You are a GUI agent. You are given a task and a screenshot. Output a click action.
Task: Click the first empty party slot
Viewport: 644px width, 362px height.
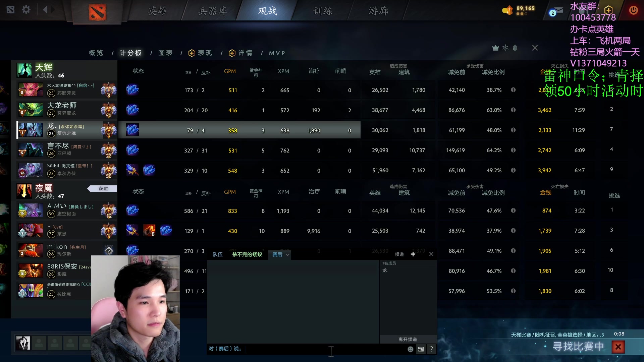click(39, 343)
